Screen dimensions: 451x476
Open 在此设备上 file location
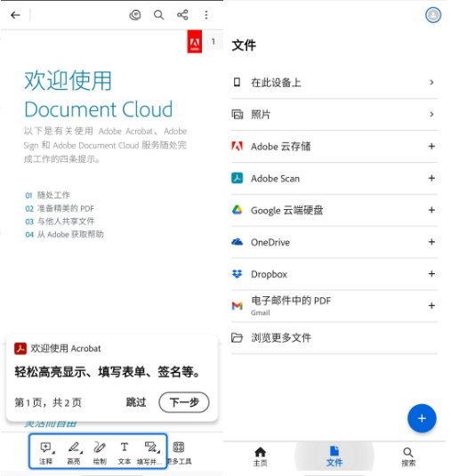point(334,82)
